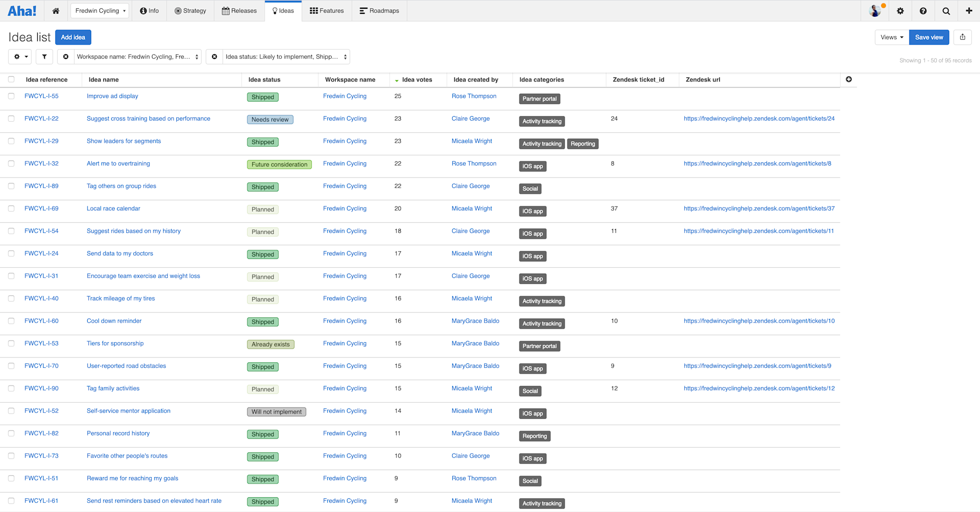980x512 pixels.
Task: Click the search magnifier icon
Action: (x=946, y=10)
